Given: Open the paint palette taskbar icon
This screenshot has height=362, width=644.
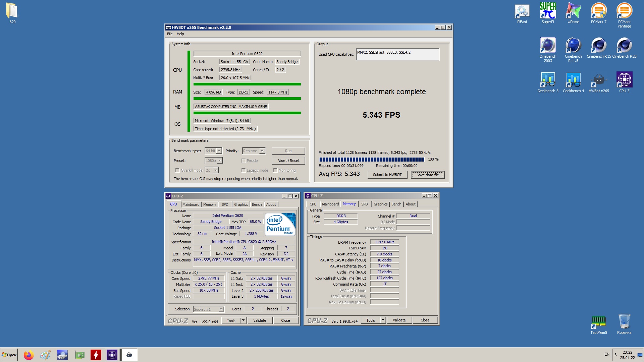Looking at the screenshot, I should click(x=45, y=355).
